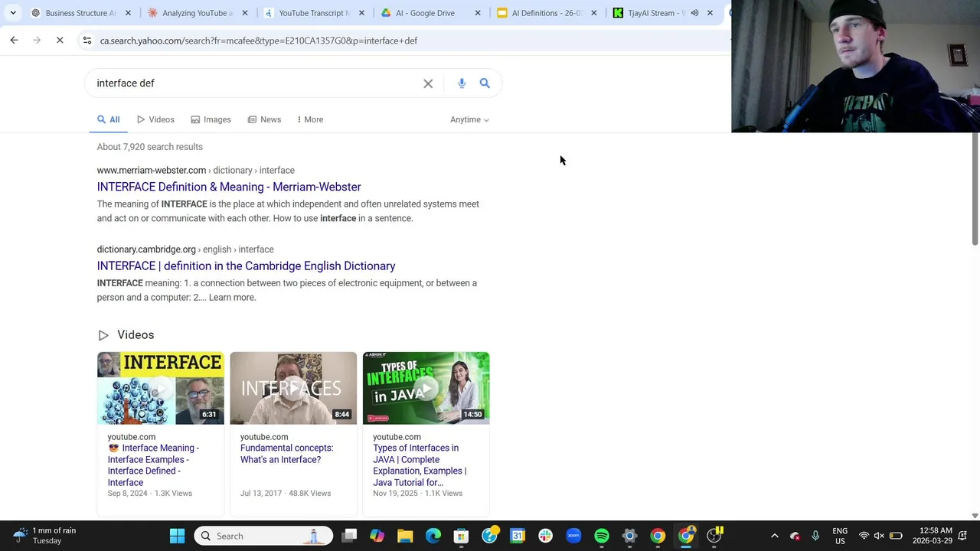Open the ENG US language switcher
The image size is (980, 551).
pos(840,536)
